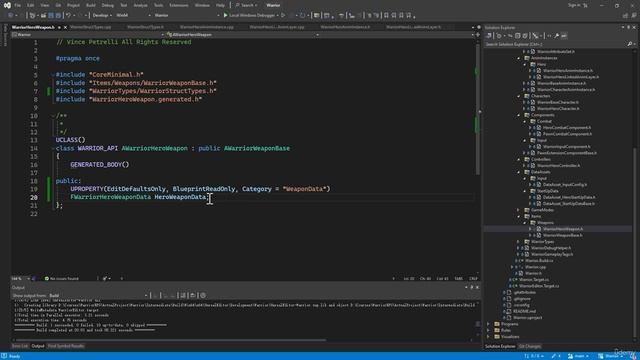
Task: Collapse the Characters folder
Action: [519, 96]
